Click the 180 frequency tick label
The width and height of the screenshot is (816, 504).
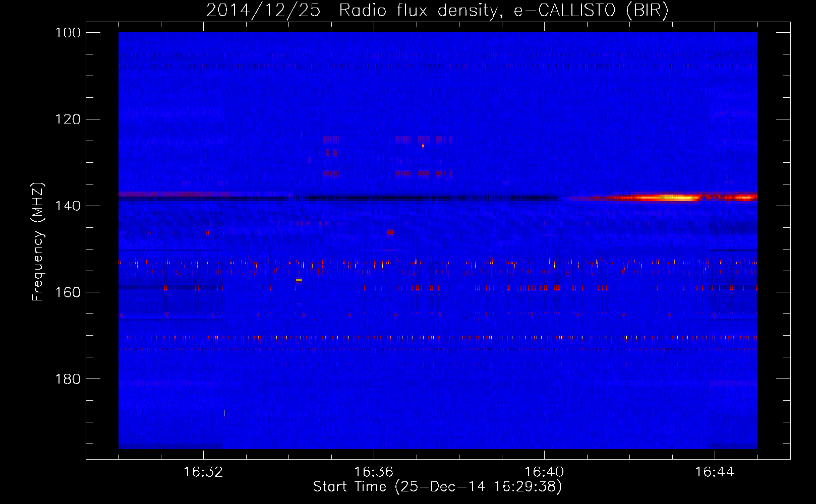pyautogui.click(x=68, y=379)
